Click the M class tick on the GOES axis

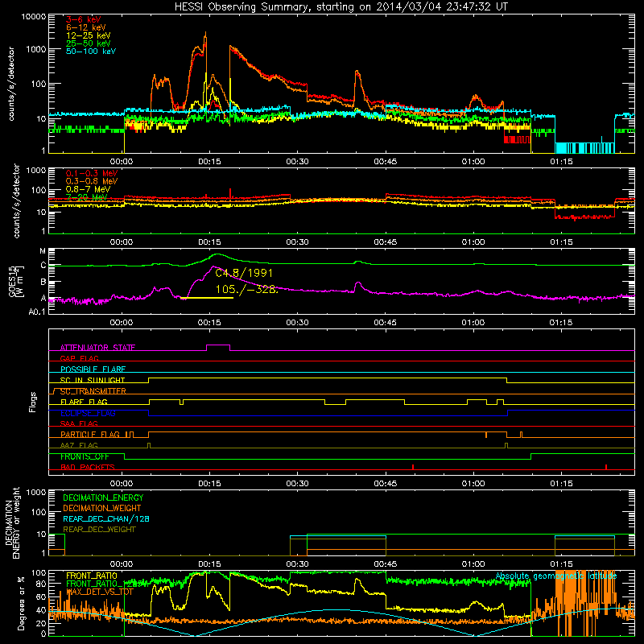(43, 251)
